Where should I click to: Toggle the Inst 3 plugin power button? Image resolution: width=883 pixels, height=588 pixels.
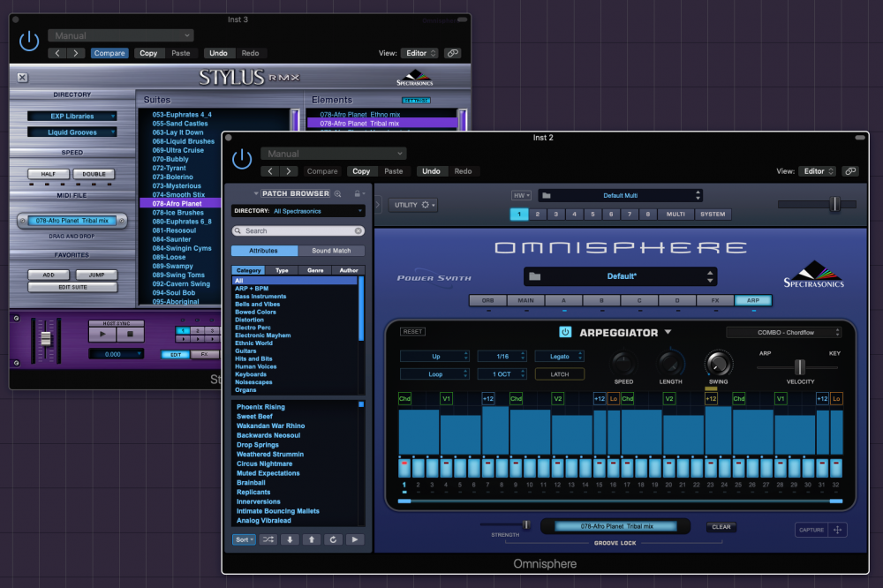(x=29, y=41)
